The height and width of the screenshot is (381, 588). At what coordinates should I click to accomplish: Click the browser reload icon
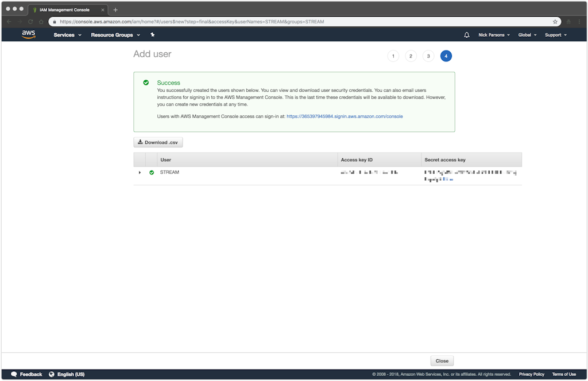point(30,22)
